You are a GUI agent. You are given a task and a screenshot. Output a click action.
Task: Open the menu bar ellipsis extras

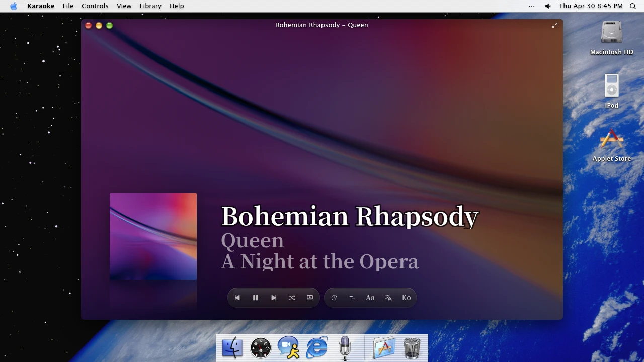click(x=532, y=6)
